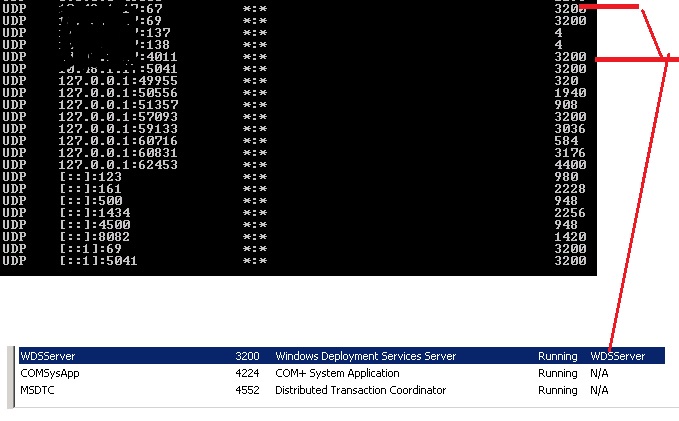Select the WDSServer service row
Screen dimensions: 679x421
[48, 356]
